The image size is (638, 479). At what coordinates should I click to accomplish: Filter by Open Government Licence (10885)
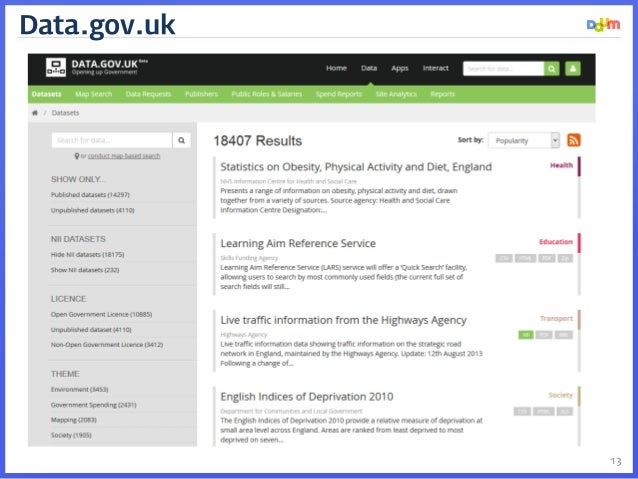101,315
